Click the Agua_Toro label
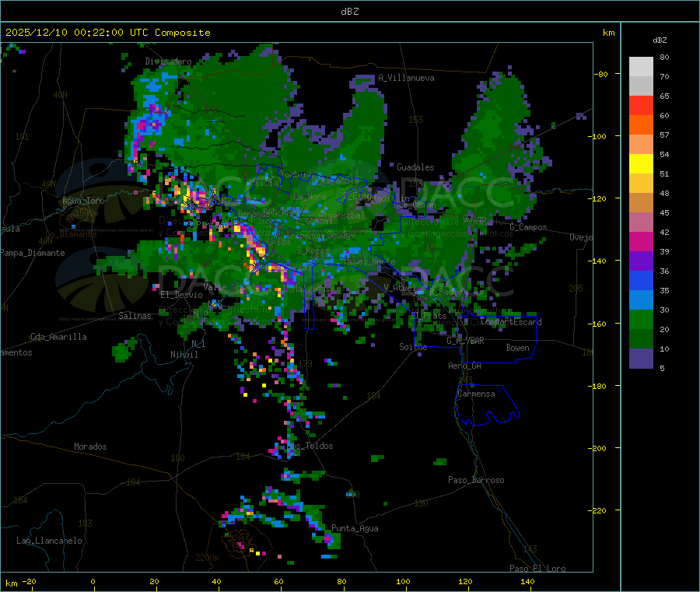The width and height of the screenshot is (700, 592). pos(83,201)
